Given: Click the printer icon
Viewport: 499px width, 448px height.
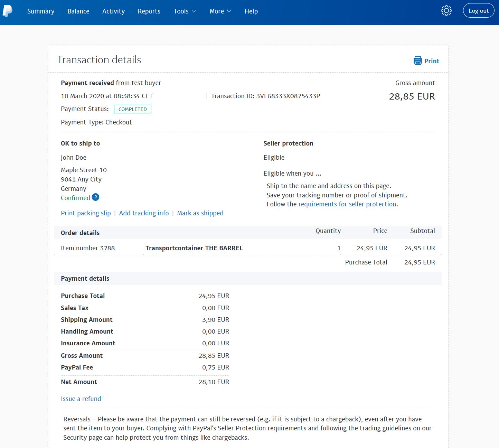Looking at the screenshot, I should click(x=417, y=61).
